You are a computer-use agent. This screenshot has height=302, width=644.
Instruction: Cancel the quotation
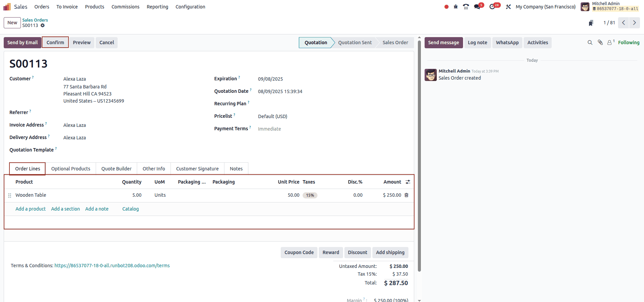[x=107, y=43]
